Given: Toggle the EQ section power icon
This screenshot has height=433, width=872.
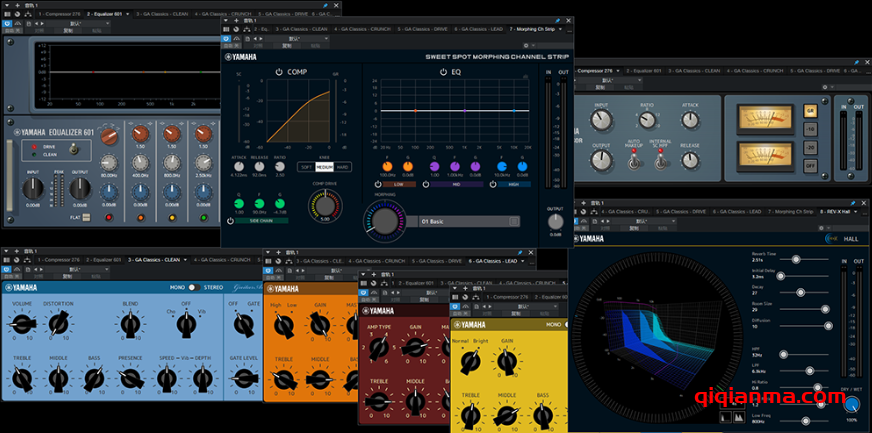Looking at the screenshot, I should [x=444, y=72].
